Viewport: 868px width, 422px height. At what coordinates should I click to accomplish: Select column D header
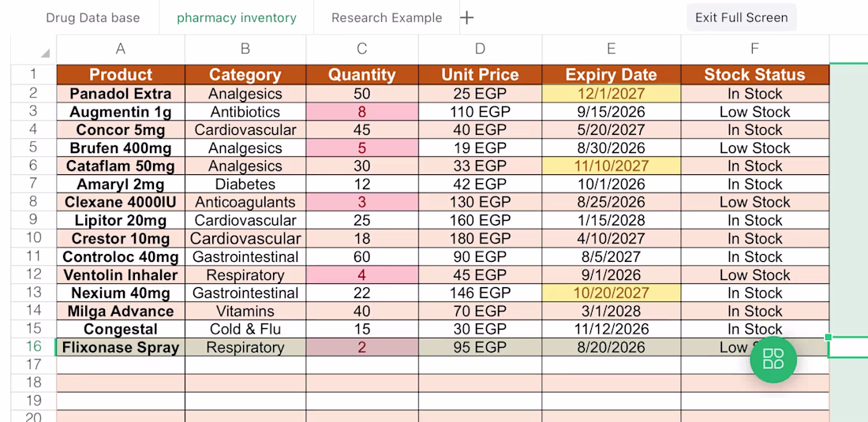click(x=480, y=49)
